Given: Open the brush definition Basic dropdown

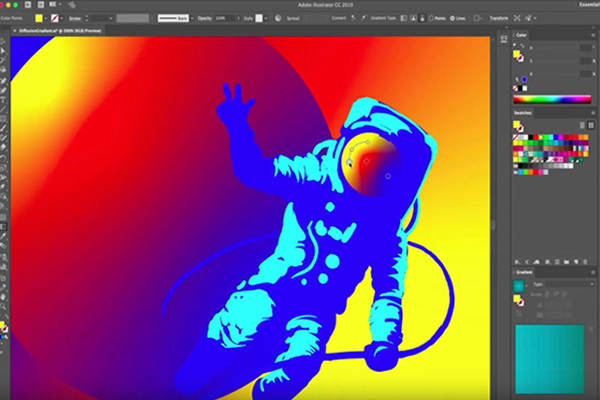Looking at the screenshot, I should (x=192, y=18).
